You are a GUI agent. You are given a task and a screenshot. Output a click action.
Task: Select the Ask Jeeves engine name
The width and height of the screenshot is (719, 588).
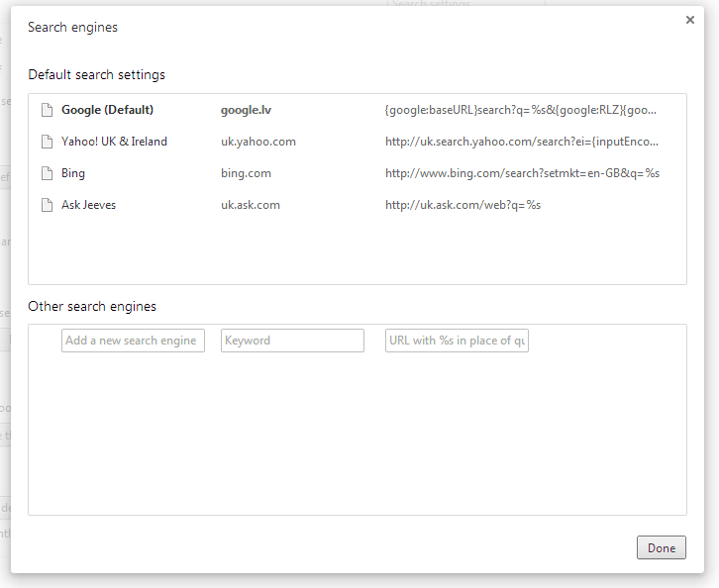pyautogui.click(x=88, y=205)
